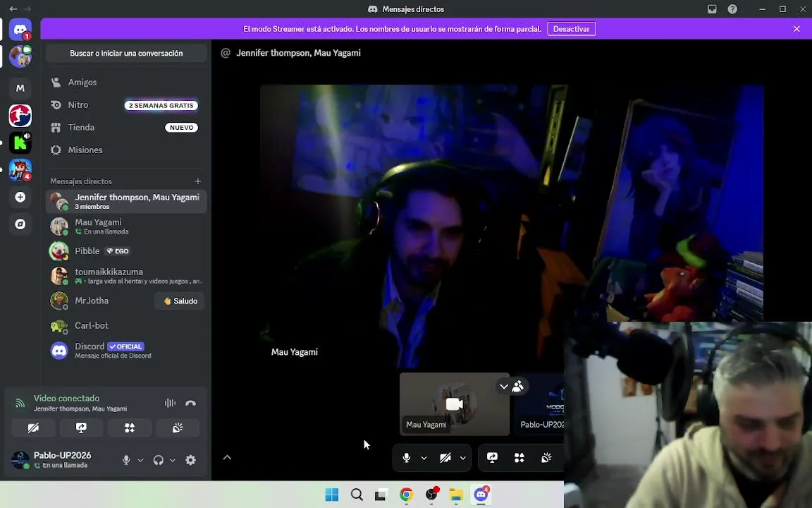Viewport: 812px width, 508px height.
Task: Open mic settings chevron in call bar
Action: [x=424, y=458]
